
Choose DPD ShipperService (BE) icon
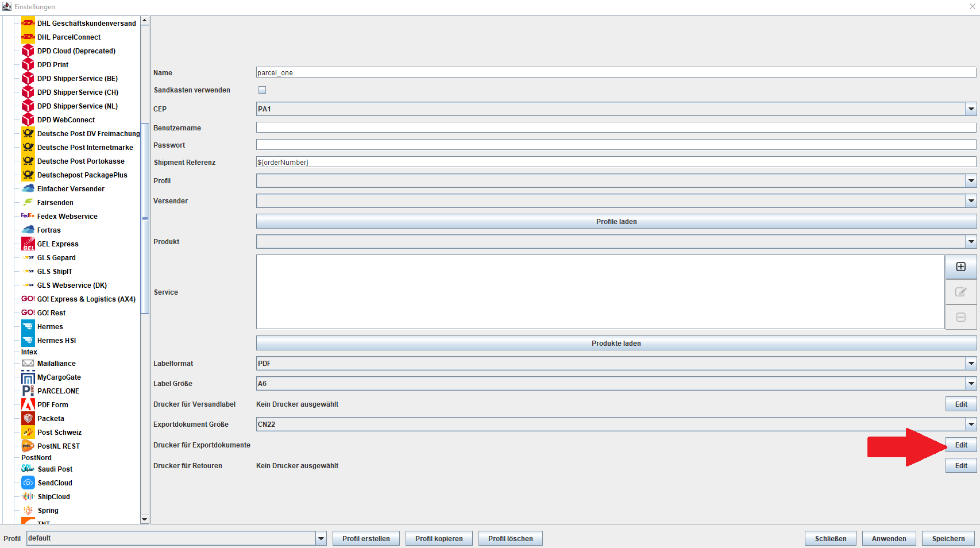point(28,79)
